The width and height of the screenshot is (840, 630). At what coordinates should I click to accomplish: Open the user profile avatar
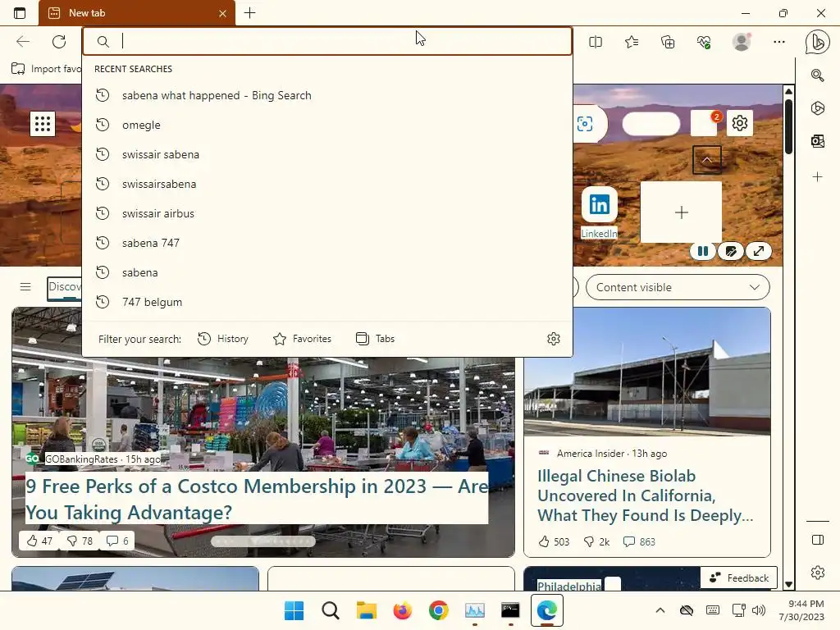click(742, 42)
